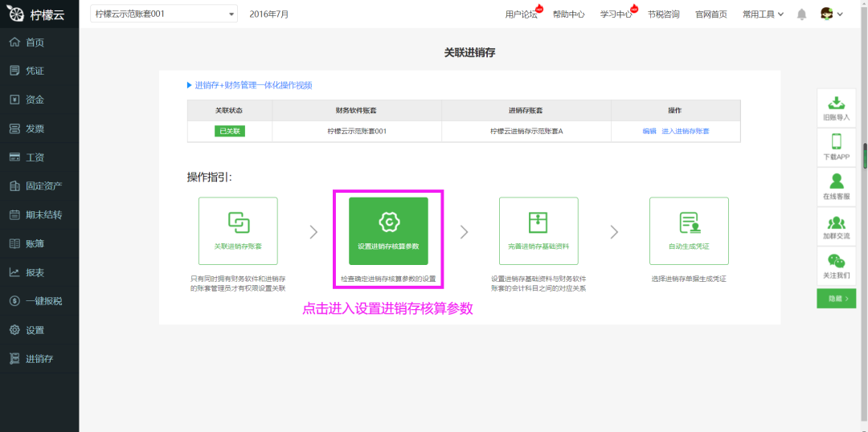Click 进入进销存账套 link

686,131
